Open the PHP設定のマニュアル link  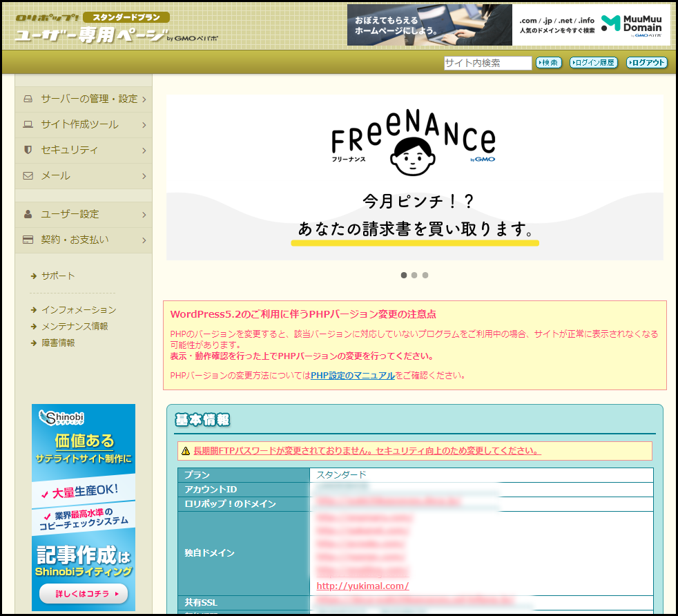352,376
